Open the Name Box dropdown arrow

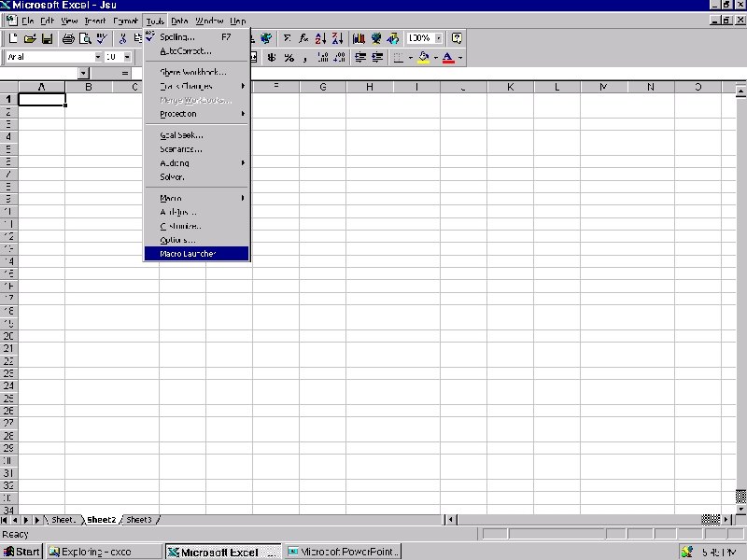click(x=83, y=74)
